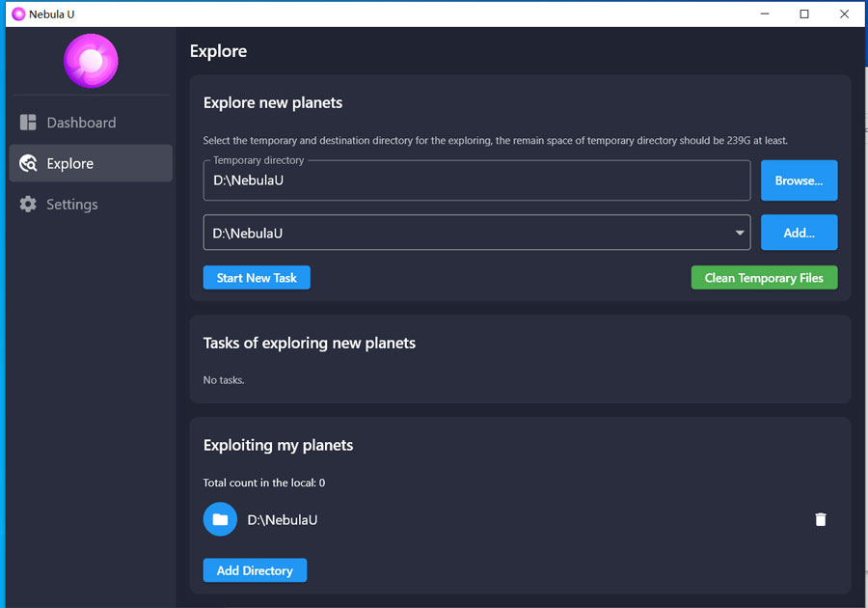Click the Explore planet-search icon

coord(28,163)
